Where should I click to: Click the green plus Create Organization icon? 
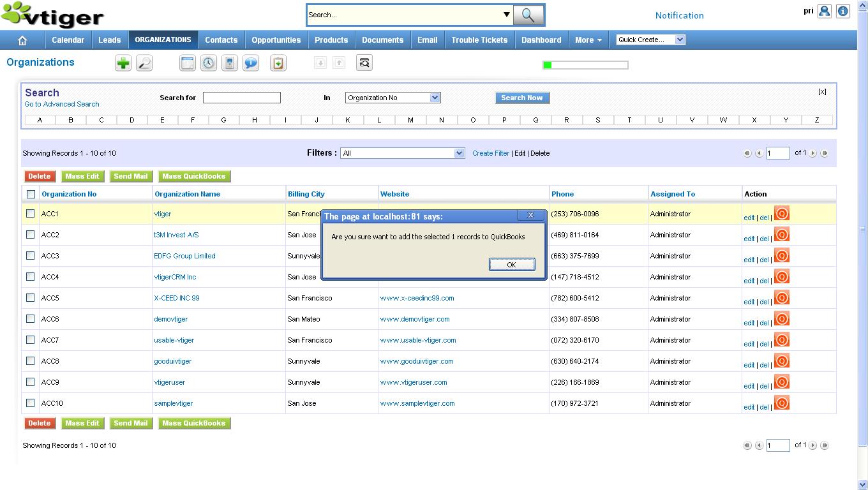123,63
